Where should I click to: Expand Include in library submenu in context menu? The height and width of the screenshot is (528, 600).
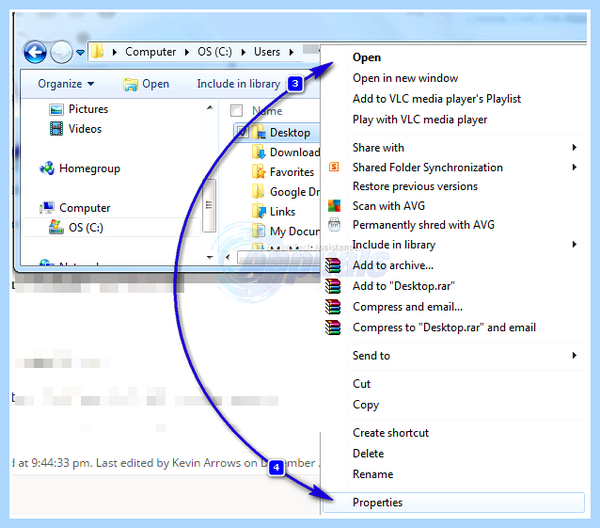574,244
